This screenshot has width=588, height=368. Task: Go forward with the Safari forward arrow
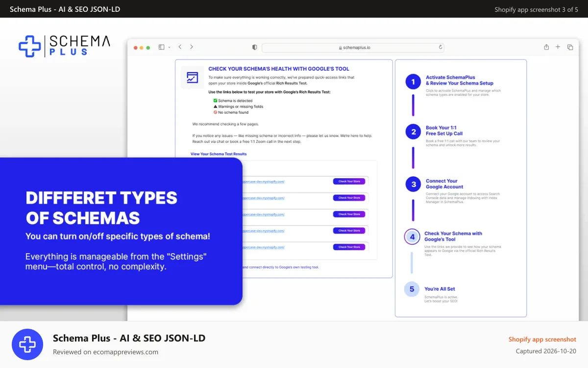coord(192,47)
